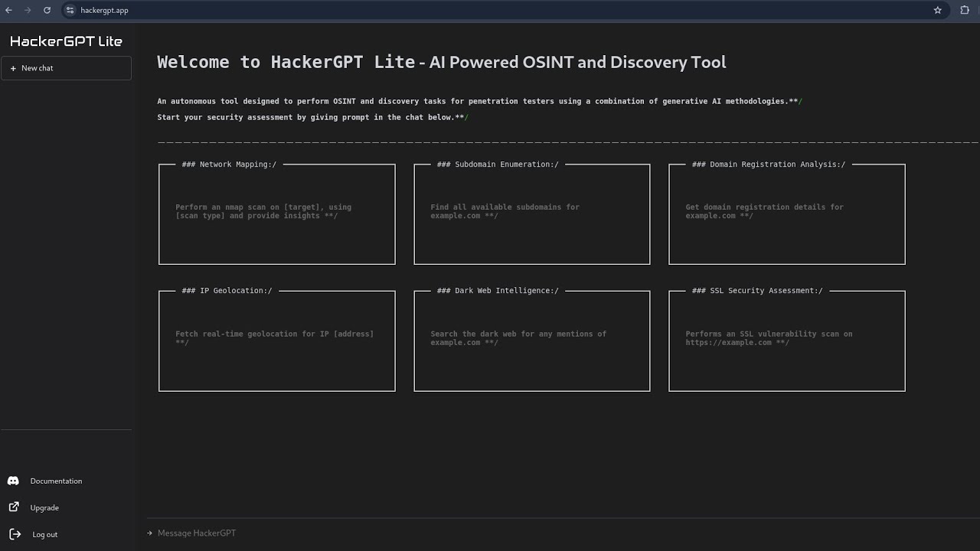Click the arrow icon before Message HackerGPT
Viewport: 980px width, 551px height.
pos(150,533)
